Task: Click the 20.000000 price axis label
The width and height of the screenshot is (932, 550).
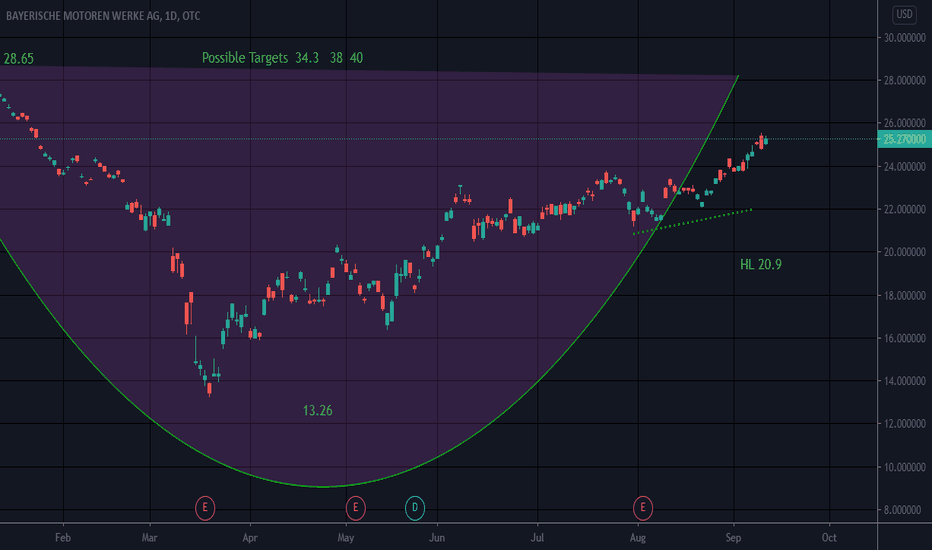Action: (x=905, y=252)
